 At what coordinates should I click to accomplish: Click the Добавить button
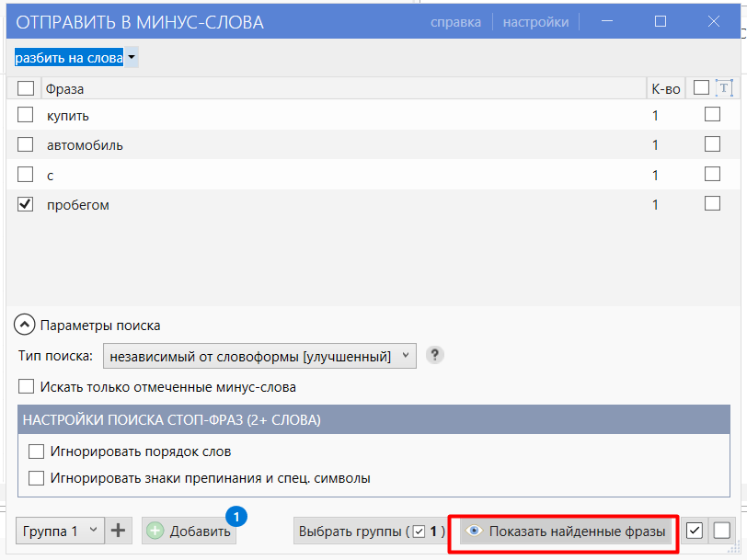point(190,531)
